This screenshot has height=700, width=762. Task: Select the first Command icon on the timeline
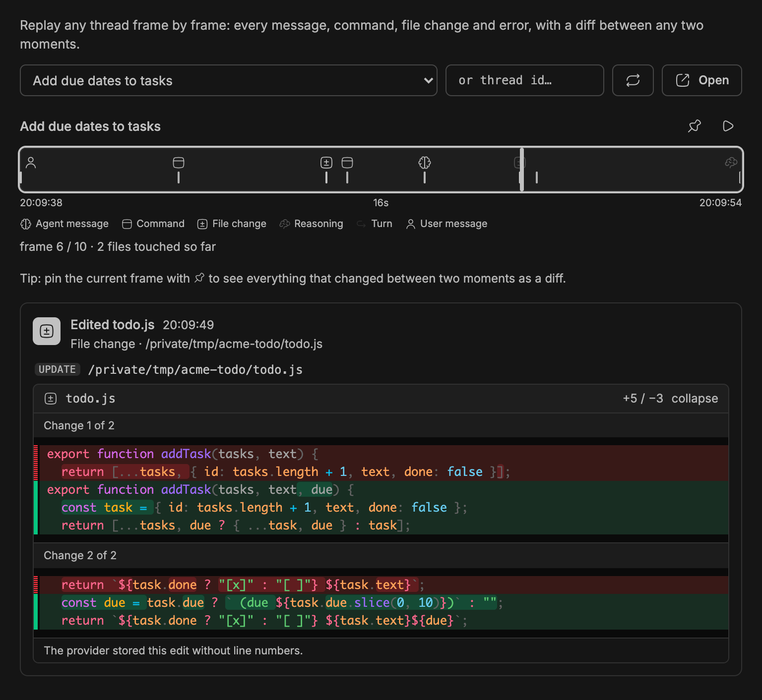click(179, 163)
